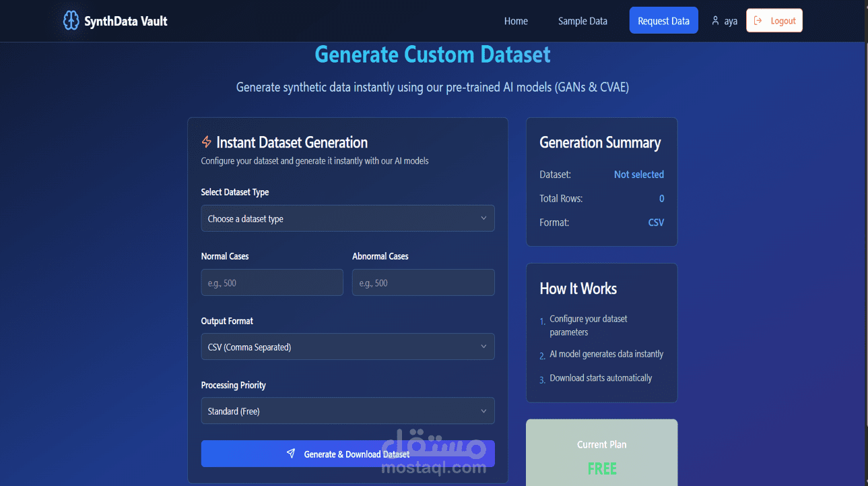The width and height of the screenshot is (868, 486).
Task: Focus the Normal Cases input field
Action: (x=272, y=283)
